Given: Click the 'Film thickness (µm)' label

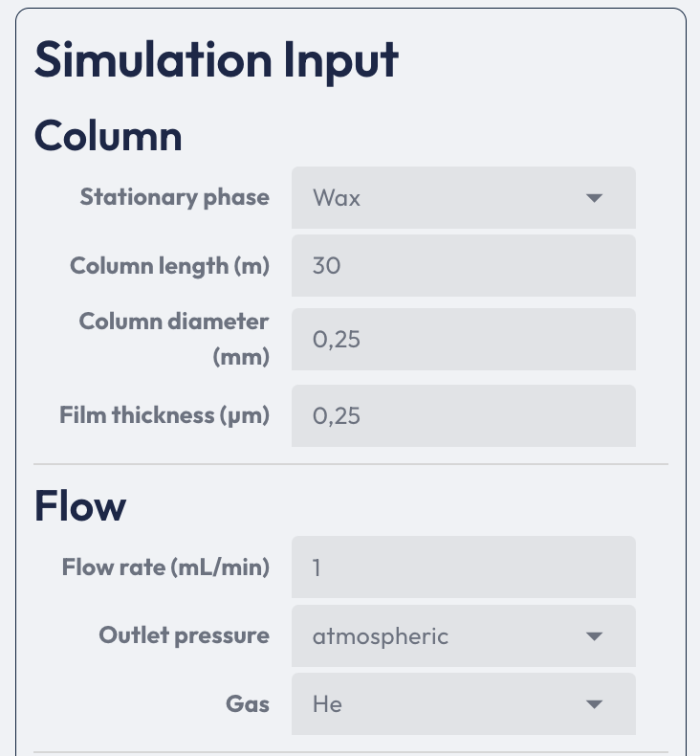Looking at the screenshot, I should 164,415.
